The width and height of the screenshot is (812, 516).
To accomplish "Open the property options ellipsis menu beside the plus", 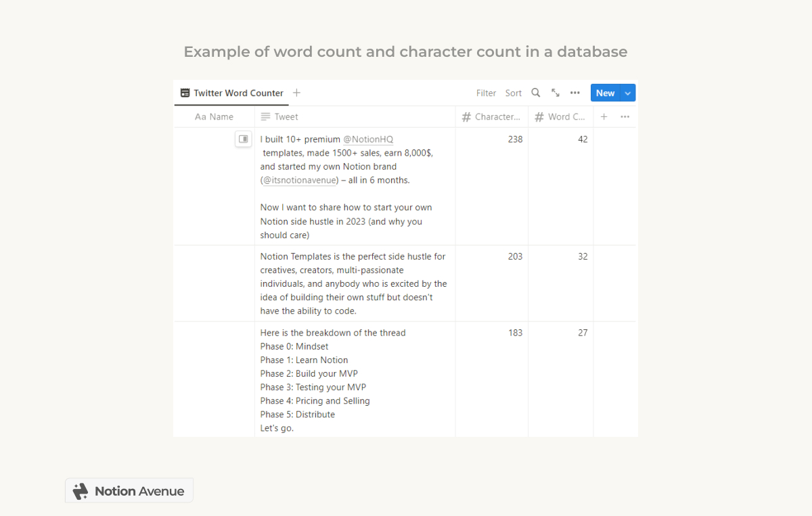I will click(x=625, y=116).
